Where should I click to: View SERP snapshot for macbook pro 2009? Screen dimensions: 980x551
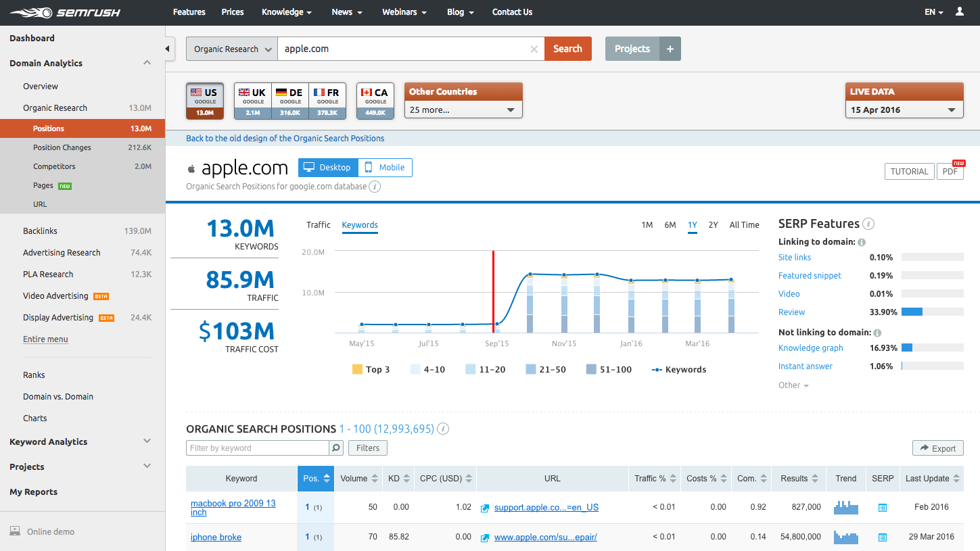click(882, 508)
